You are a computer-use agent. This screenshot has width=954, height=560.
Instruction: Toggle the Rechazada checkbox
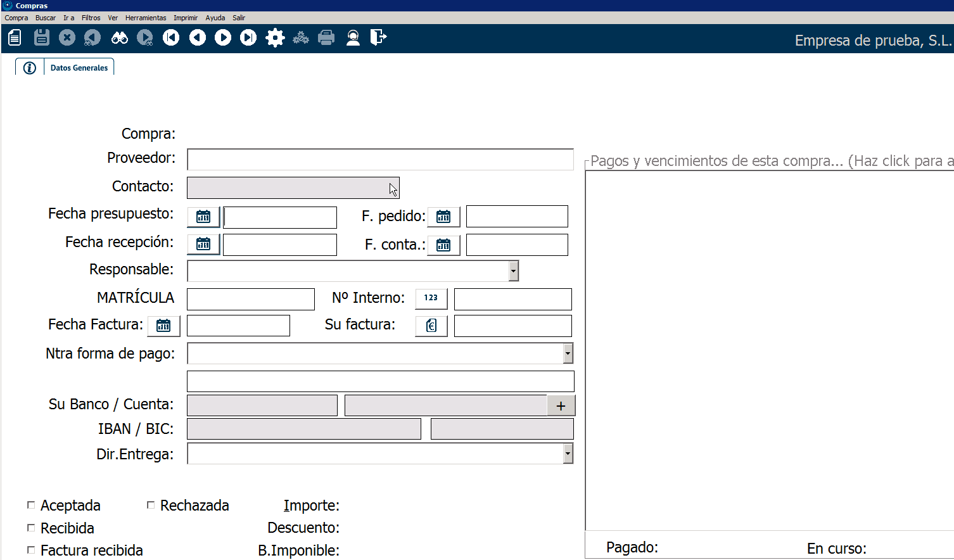tap(151, 506)
